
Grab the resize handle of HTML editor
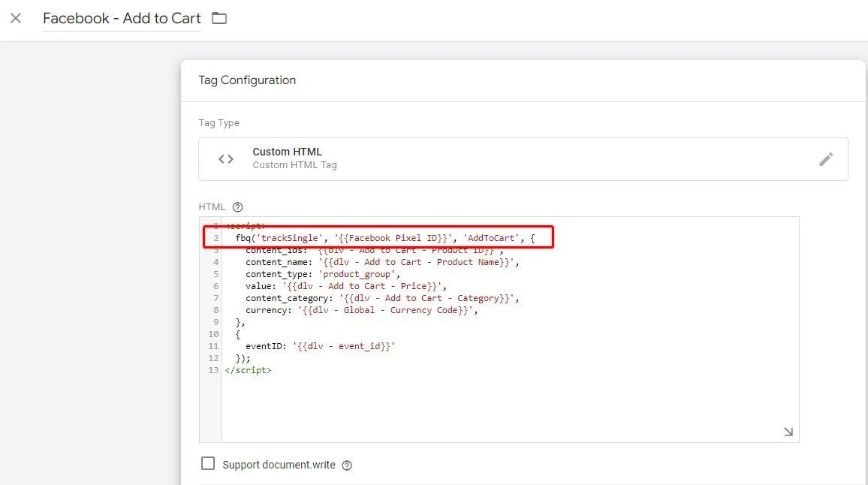pyautogui.click(x=788, y=432)
